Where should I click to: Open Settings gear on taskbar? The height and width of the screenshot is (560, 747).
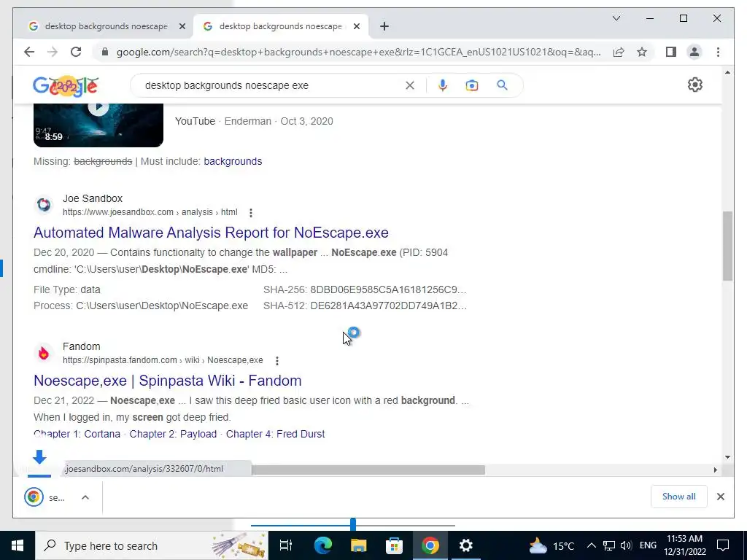(x=466, y=545)
